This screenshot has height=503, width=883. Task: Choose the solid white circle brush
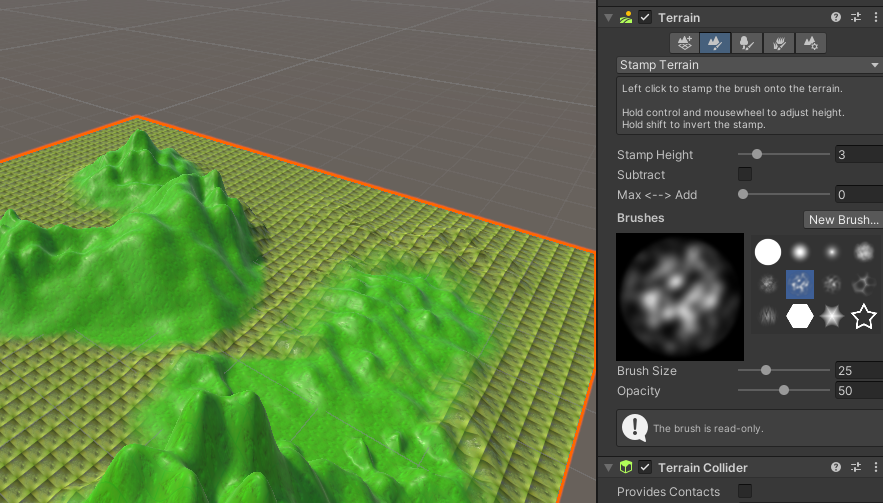768,252
